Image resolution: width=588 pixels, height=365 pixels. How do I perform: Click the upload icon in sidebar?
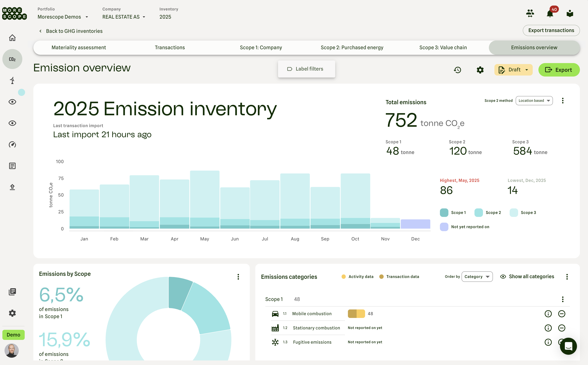pos(12,187)
